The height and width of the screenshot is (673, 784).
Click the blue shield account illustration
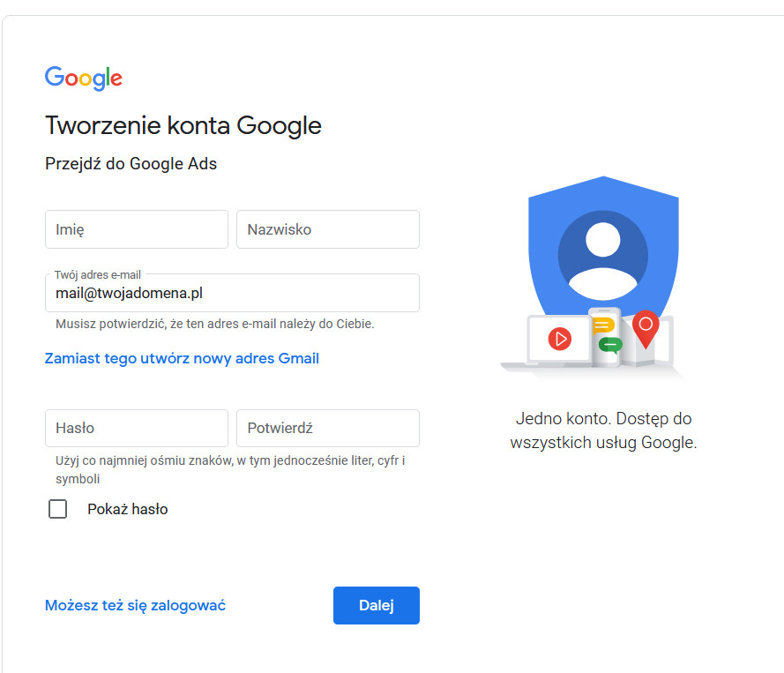[603, 250]
